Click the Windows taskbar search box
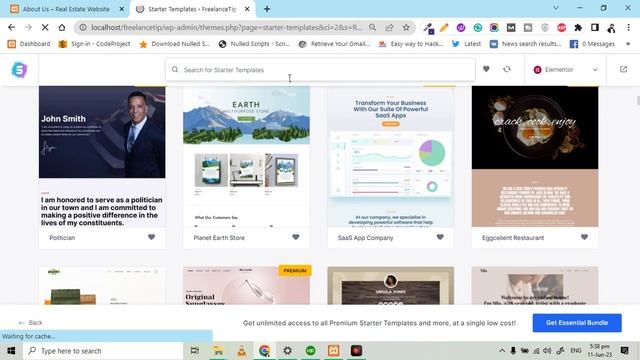 point(103,351)
